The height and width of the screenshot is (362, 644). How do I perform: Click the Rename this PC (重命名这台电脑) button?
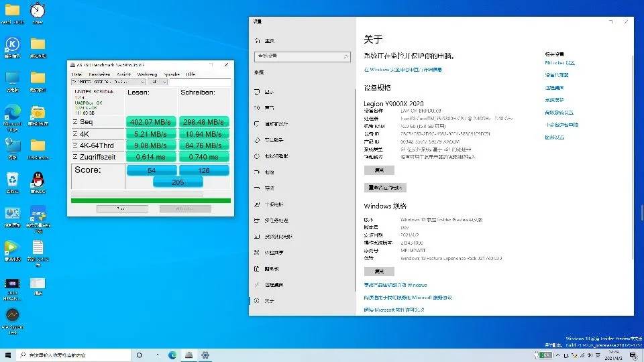click(385, 188)
